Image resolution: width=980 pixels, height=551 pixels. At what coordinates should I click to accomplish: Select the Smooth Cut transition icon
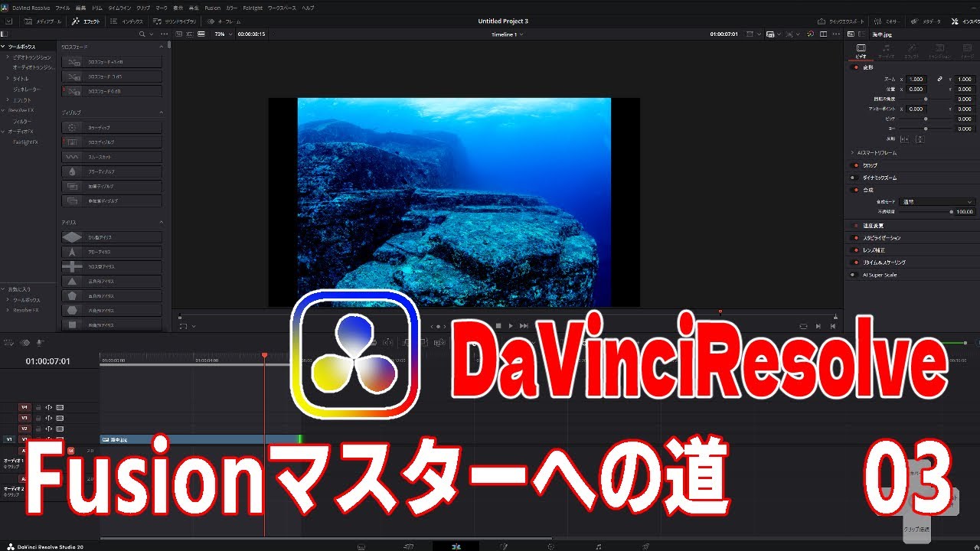click(x=73, y=157)
